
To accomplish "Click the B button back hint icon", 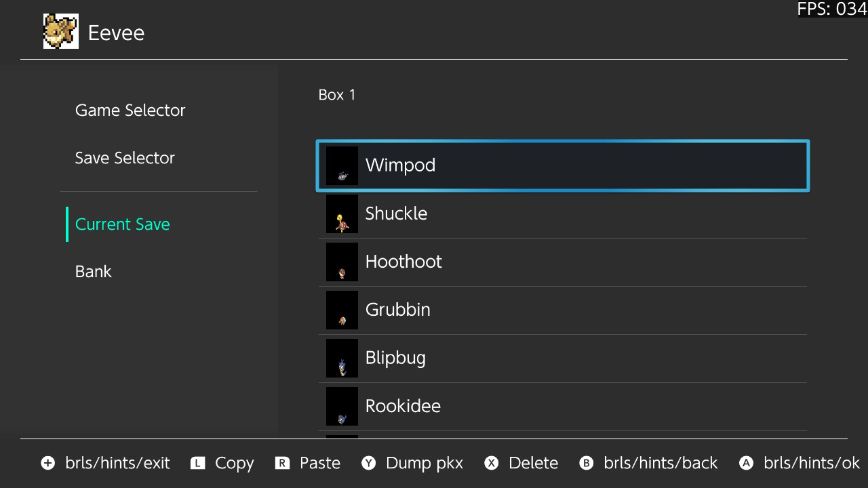I will pos(587,463).
